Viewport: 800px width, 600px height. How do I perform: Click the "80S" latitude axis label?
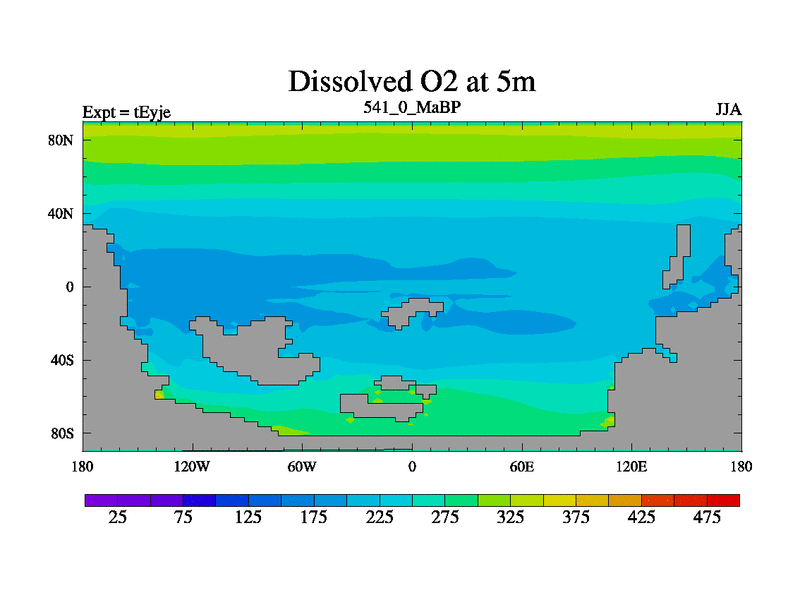coord(63,433)
